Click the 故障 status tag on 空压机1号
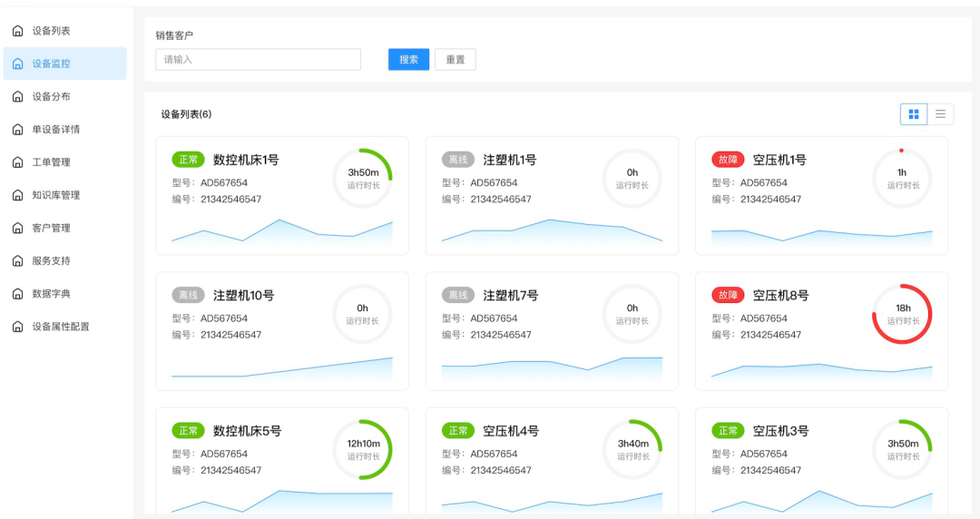 [728, 160]
